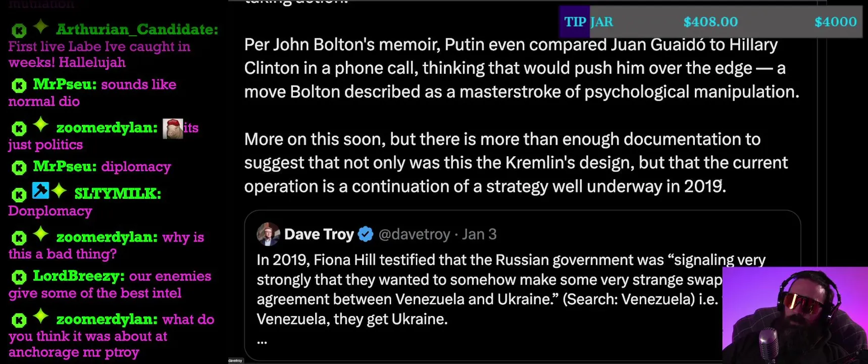Image resolution: width=868 pixels, height=364 pixels.
Task: Click the $408.00 tip progress bar
Action: 710,22
